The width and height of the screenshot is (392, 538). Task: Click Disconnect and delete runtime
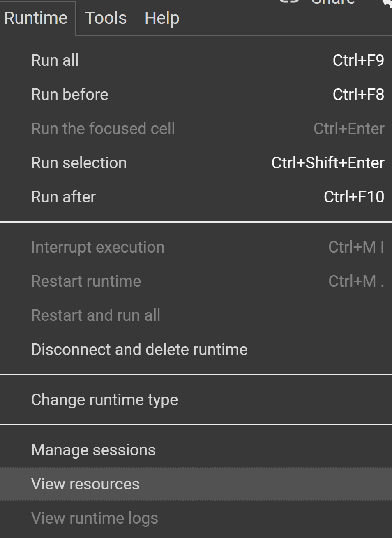[x=139, y=349]
